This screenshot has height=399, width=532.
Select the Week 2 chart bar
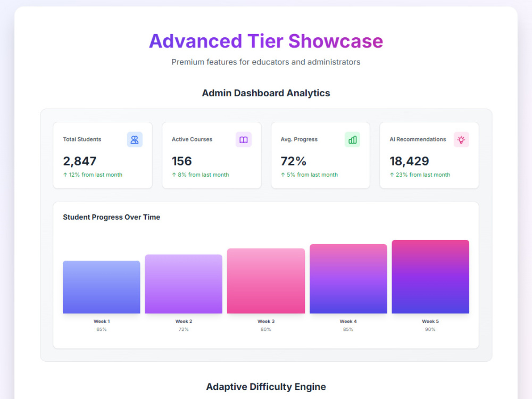click(x=184, y=284)
